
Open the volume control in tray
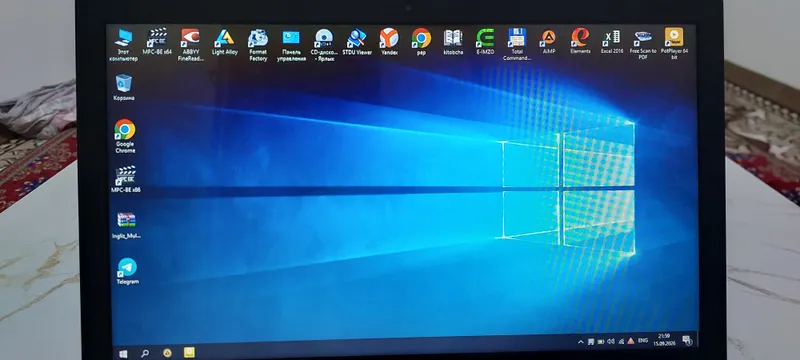click(x=611, y=341)
